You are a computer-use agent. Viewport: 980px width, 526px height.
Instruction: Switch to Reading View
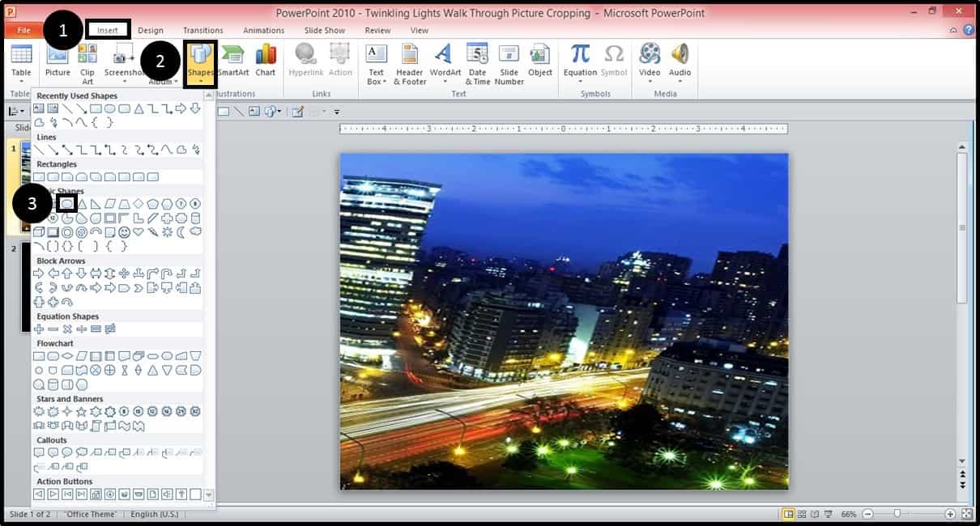point(816,514)
